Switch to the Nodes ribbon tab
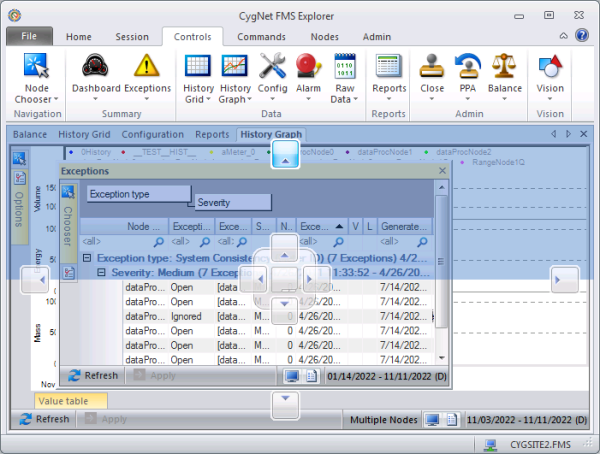 click(x=324, y=37)
